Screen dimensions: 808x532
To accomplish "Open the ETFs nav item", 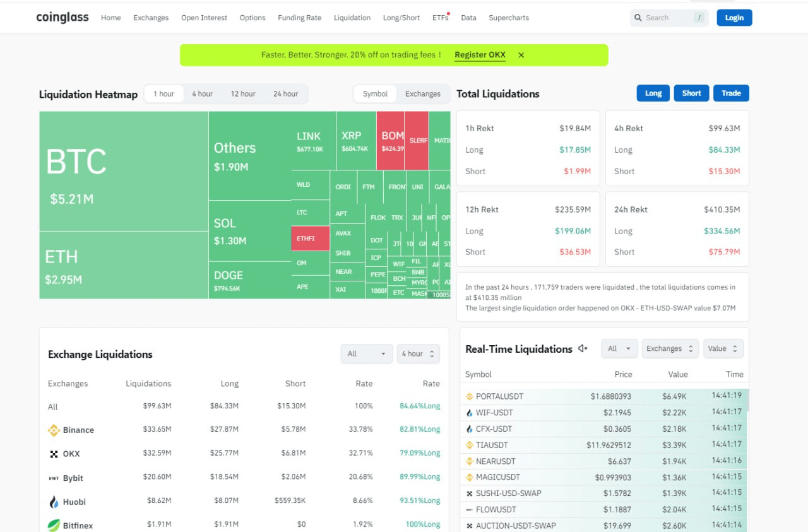I will tap(440, 18).
